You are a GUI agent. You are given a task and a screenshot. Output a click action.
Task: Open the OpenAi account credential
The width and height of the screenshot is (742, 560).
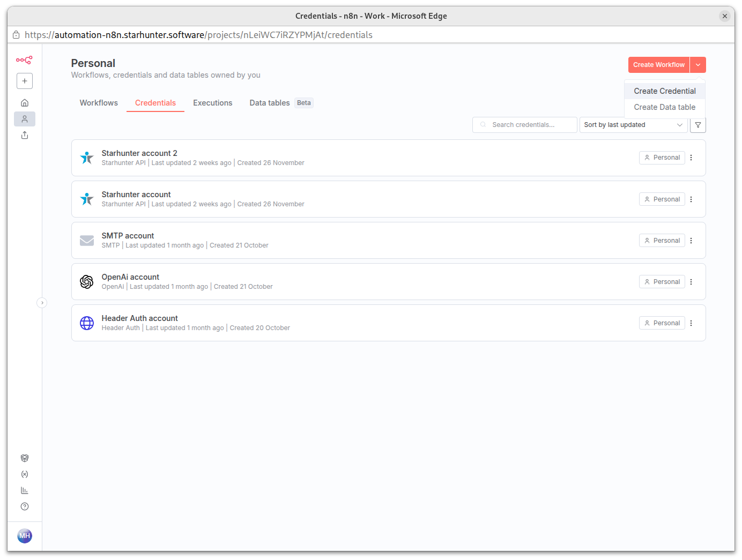[x=389, y=282]
